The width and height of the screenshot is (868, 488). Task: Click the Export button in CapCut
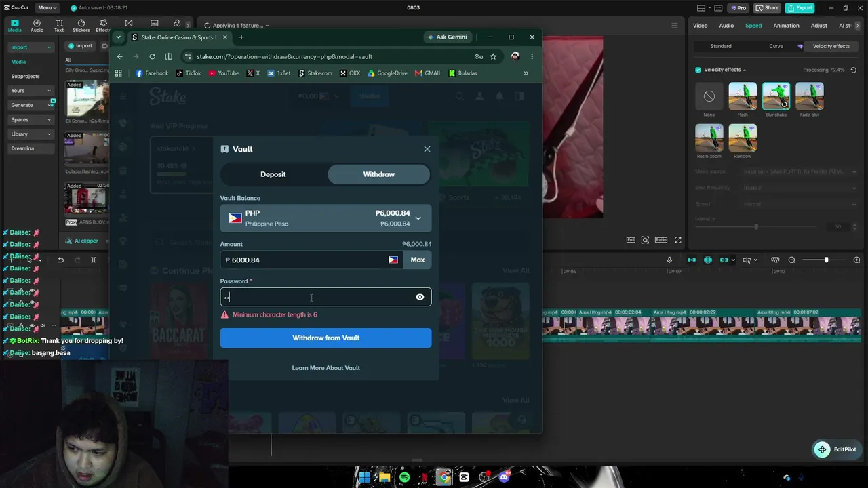tap(800, 8)
